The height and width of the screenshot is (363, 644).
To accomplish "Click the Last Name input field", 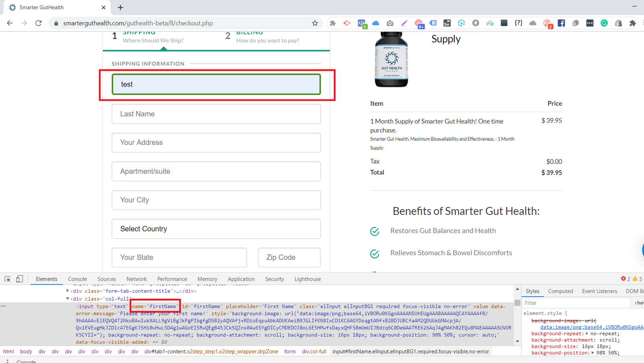I will click(216, 114).
